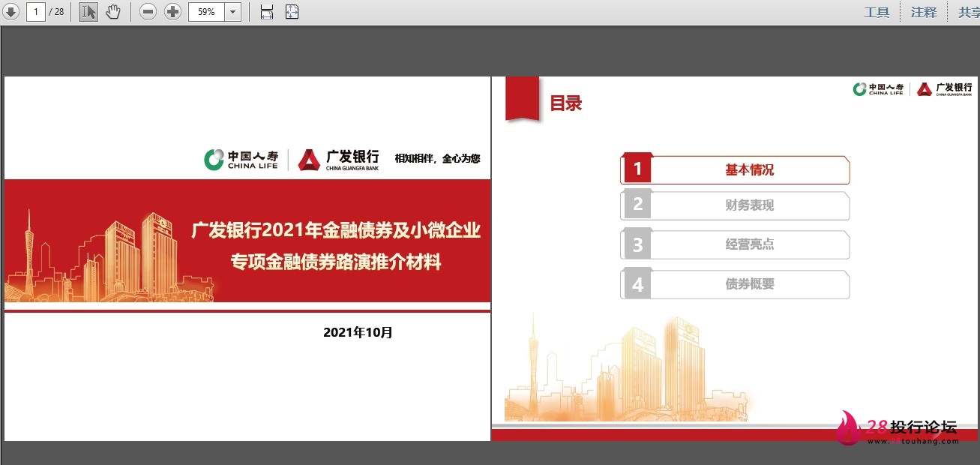This screenshot has width=980, height=465.
Task: Activate the text Select tool
Action: coord(88,12)
